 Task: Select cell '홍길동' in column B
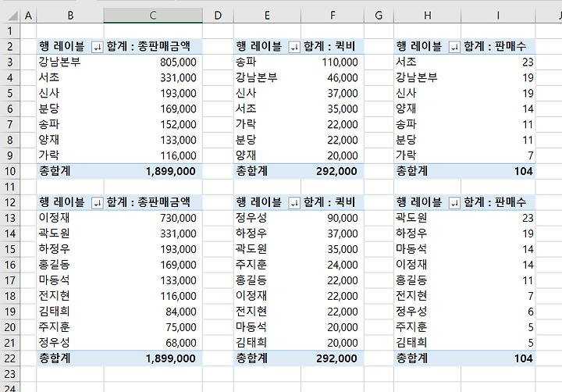70,265
